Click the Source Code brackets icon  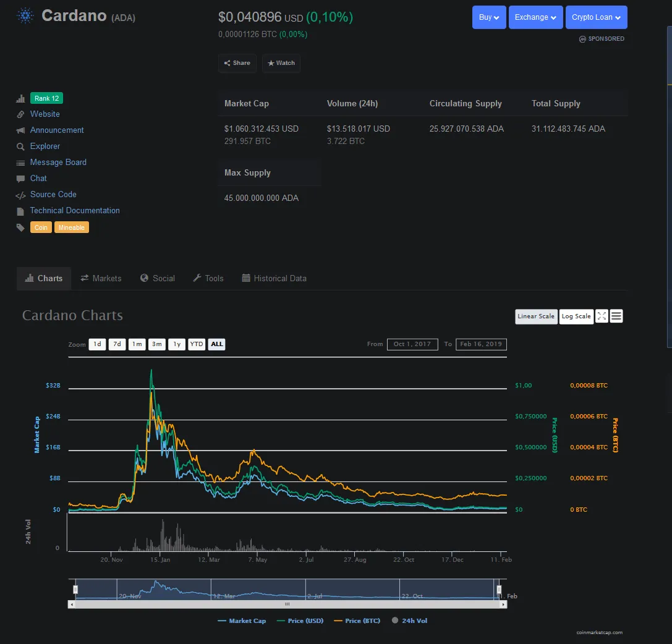20,195
